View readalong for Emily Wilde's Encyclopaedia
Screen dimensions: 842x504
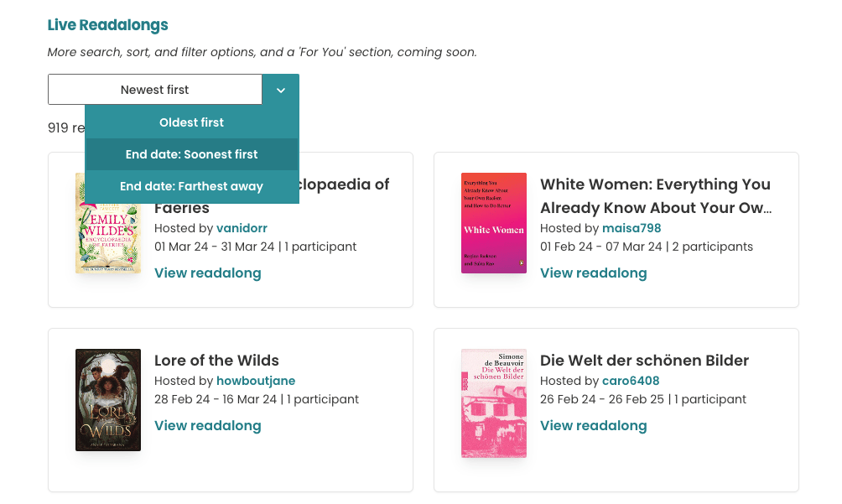point(208,273)
